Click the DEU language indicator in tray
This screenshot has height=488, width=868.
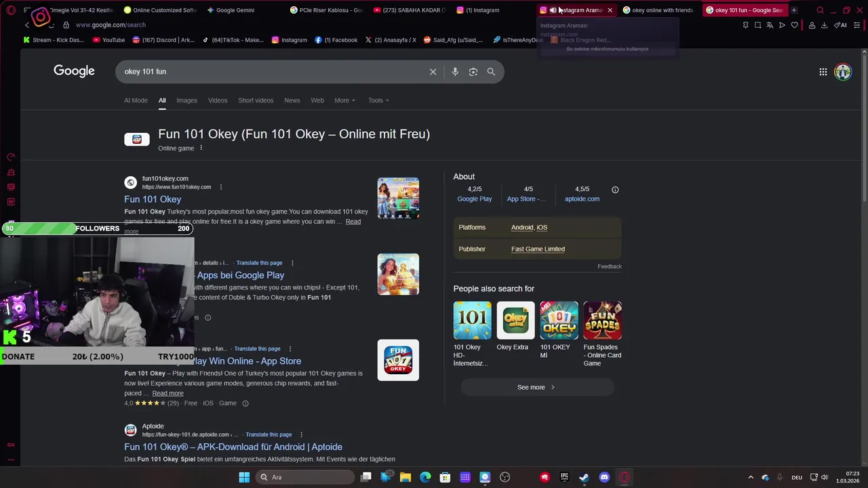[x=797, y=477]
